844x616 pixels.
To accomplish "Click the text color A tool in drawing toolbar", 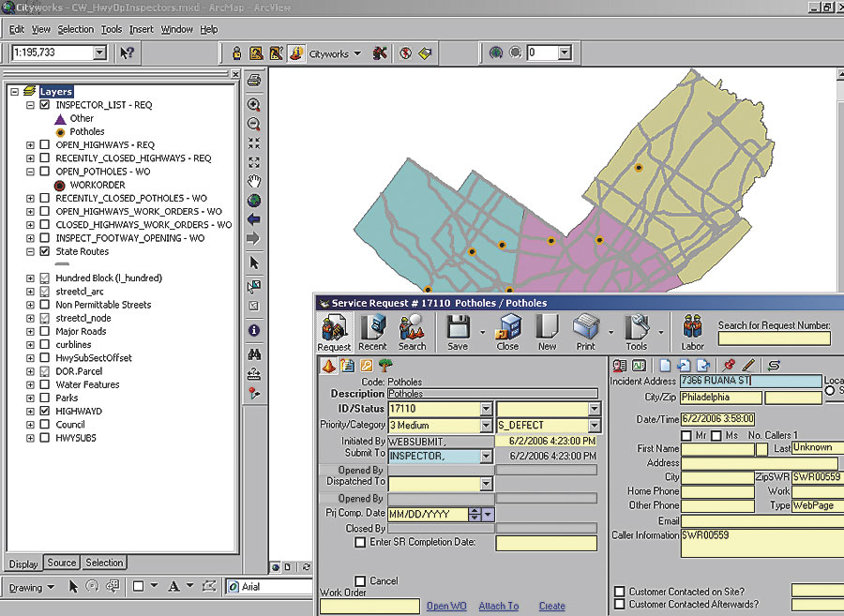I will [173, 586].
